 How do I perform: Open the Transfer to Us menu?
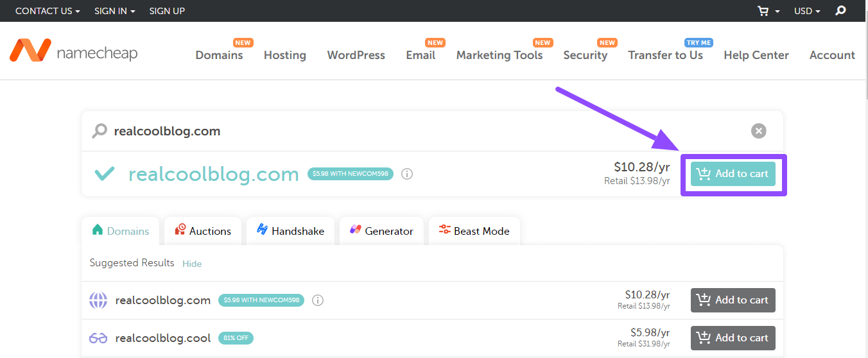pyautogui.click(x=665, y=55)
